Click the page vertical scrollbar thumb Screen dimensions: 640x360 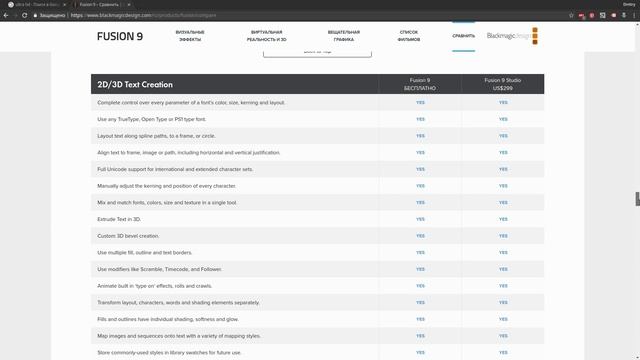[x=638, y=199]
